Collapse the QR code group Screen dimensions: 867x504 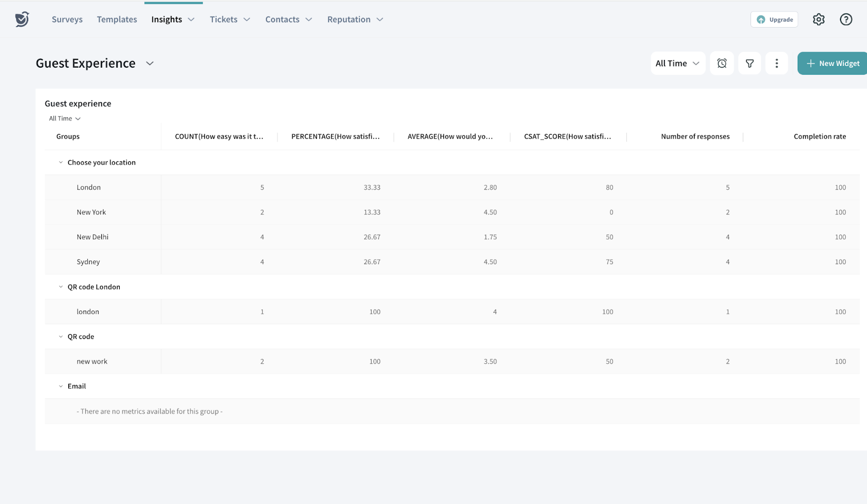click(x=61, y=337)
